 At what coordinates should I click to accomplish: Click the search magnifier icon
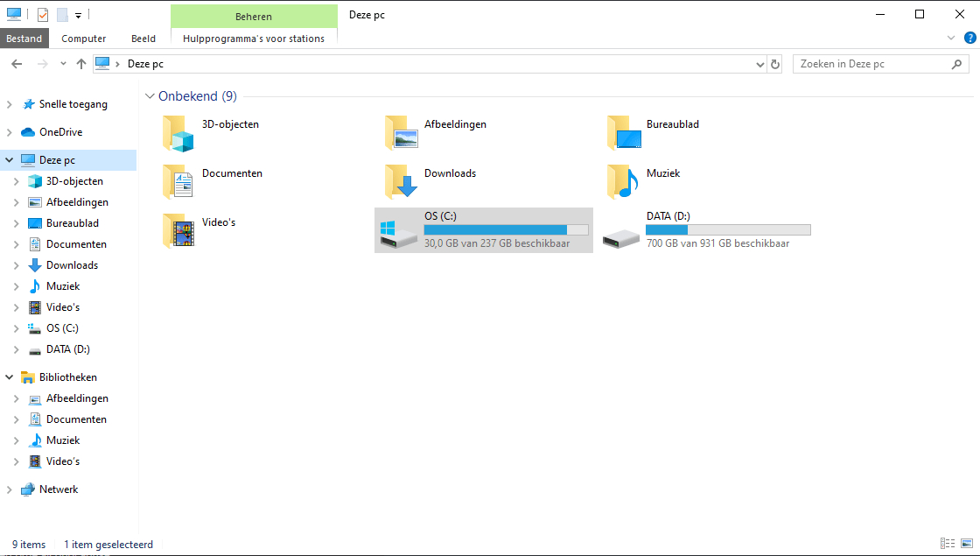click(956, 64)
